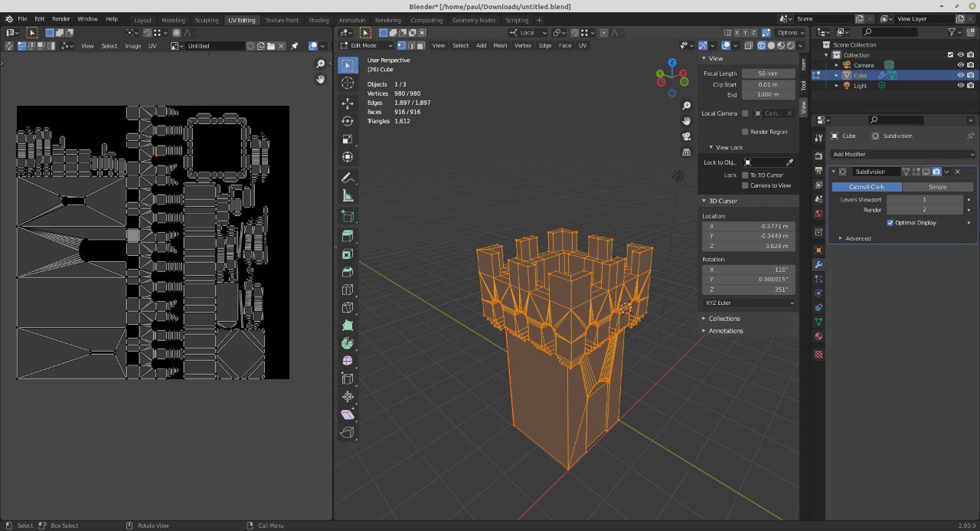Screen dimensions: 980x531
Task: Hide the Cube object in outliner
Action: (x=960, y=75)
